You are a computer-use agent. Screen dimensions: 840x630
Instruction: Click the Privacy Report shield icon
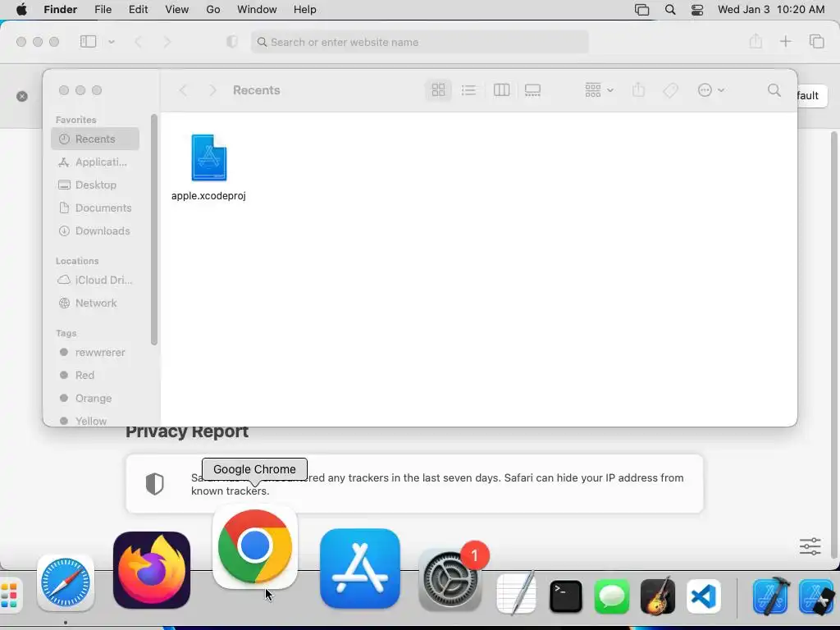coord(154,484)
